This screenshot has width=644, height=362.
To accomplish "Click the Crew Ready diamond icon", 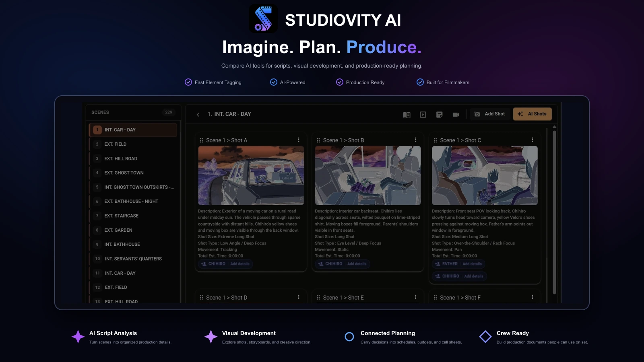I will coord(485,337).
